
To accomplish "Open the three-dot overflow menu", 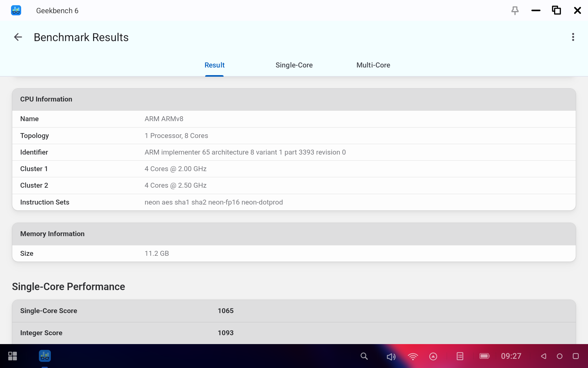I will click(573, 37).
